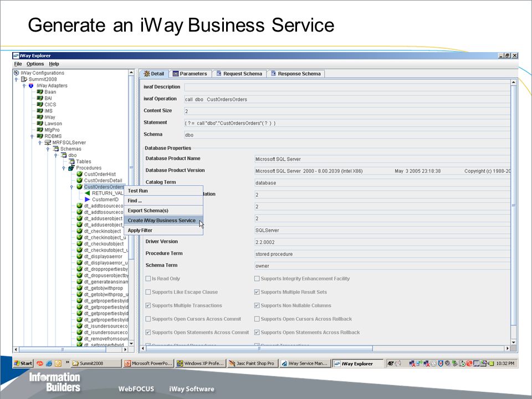Collapse the Procedures tree node
The image size is (532, 399).
coord(63,168)
